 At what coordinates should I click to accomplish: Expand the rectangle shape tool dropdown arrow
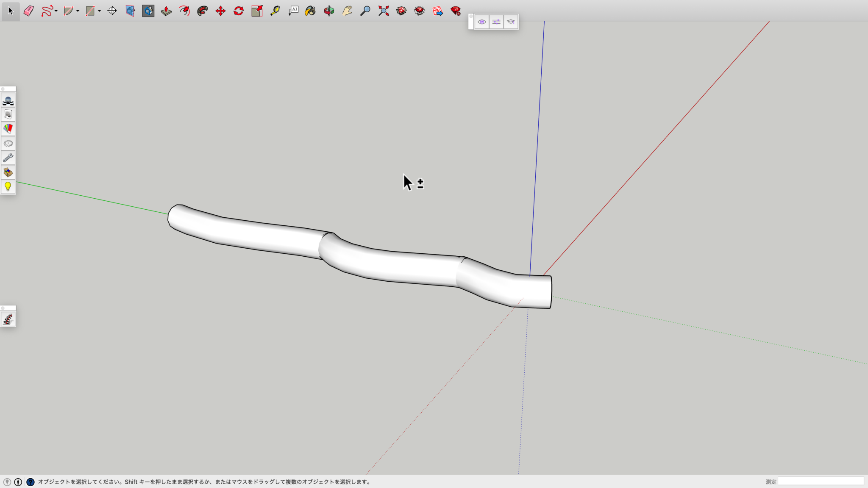99,11
